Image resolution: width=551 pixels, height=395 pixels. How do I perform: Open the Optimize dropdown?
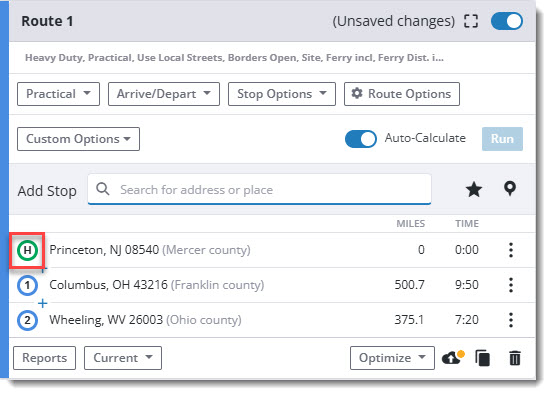tap(392, 358)
